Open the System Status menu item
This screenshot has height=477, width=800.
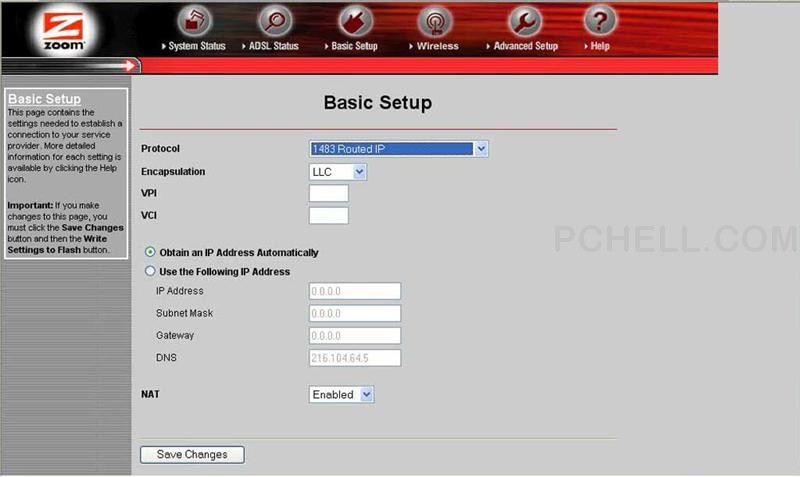196,46
